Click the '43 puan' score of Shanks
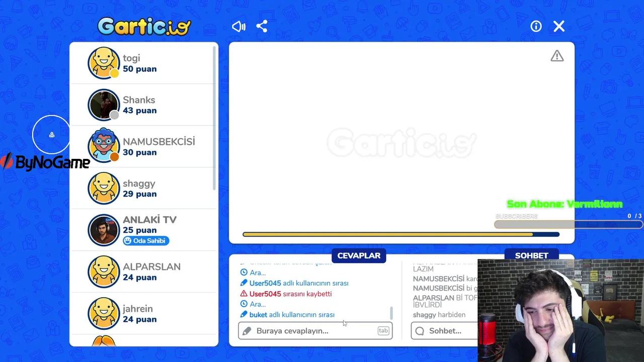The height and width of the screenshot is (362, 644). [x=139, y=111]
